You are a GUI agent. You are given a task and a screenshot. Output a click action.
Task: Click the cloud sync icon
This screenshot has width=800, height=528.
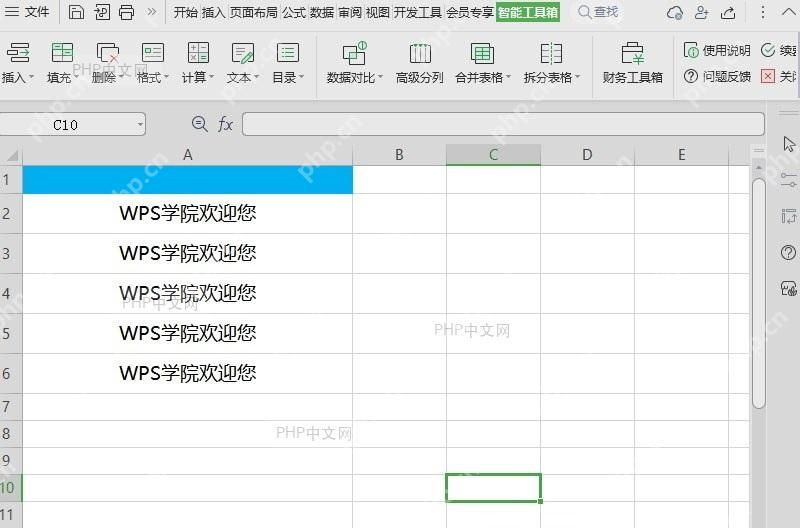tap(674, 12)
